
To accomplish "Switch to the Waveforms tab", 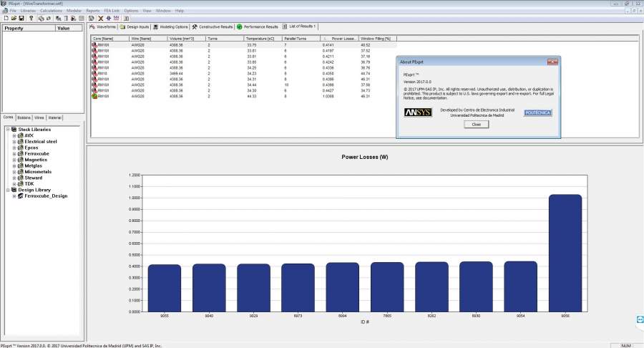I will coord(103,26).
